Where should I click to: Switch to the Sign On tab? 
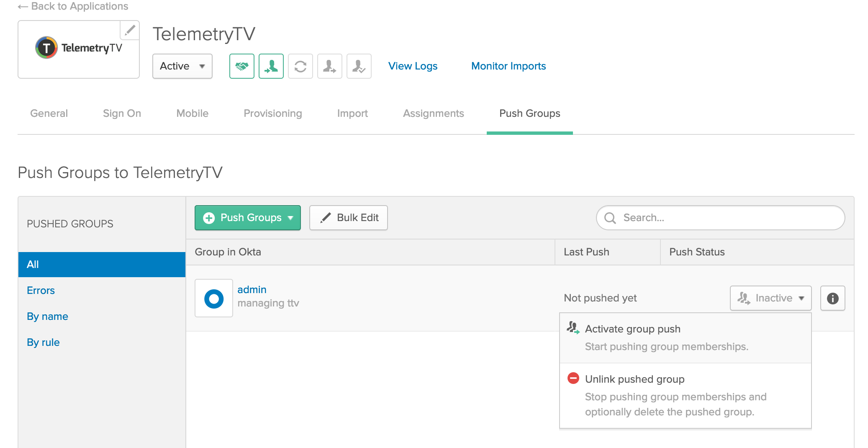[x=122, y=113]
